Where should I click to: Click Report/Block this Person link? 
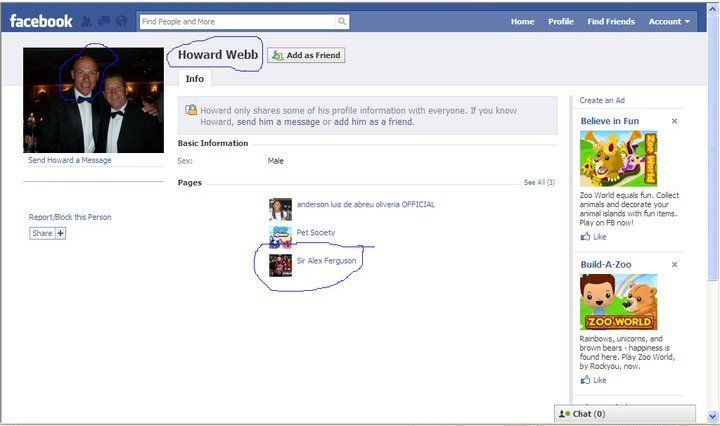(x=70, y=217)
